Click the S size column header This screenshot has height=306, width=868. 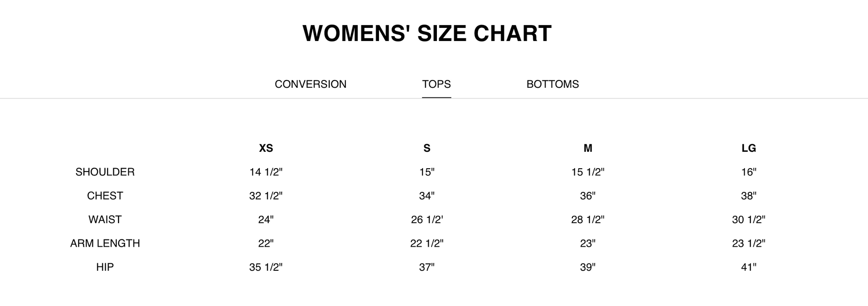coord(427,148)
